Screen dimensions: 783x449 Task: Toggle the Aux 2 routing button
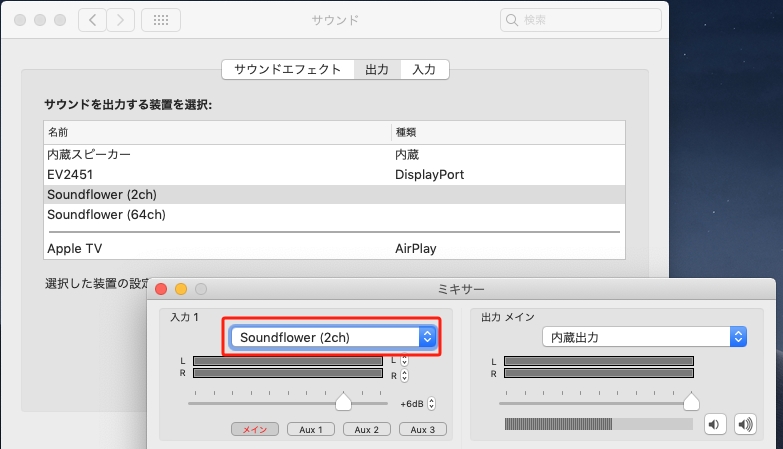[367, 430]
